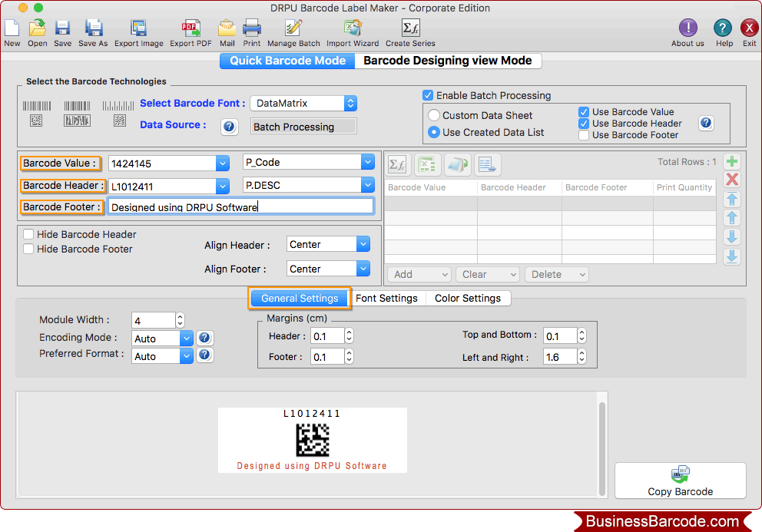Click help icon beside Use Barcode Header
The width and height of the screenshot is (762, 532).
[706, 123]
